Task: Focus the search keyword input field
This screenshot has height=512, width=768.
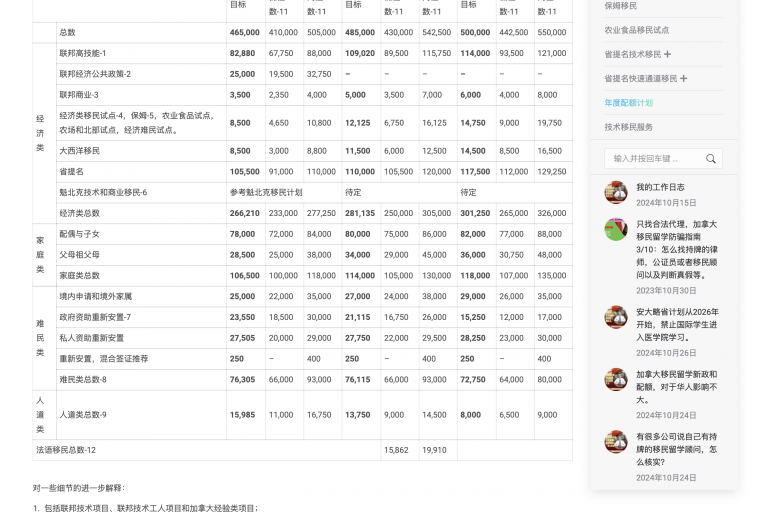Action: 654,159
